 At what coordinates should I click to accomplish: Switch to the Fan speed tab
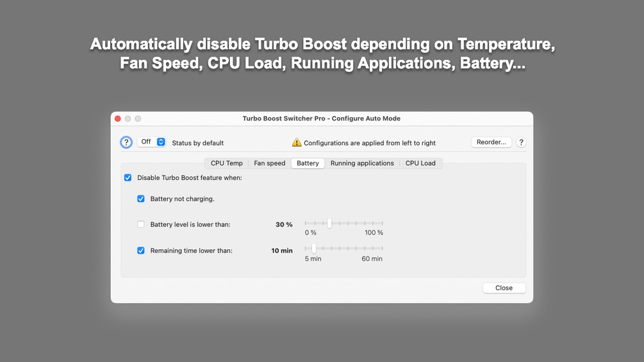[269, 163]
